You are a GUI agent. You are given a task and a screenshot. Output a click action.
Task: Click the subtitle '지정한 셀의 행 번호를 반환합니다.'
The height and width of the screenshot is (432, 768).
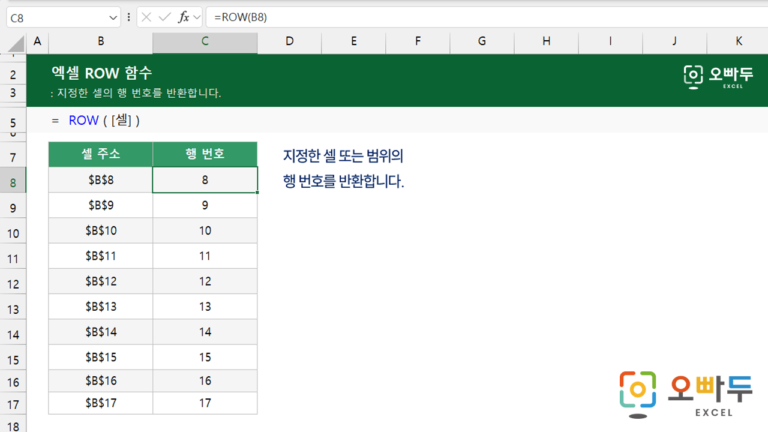(x=139, y=93)
